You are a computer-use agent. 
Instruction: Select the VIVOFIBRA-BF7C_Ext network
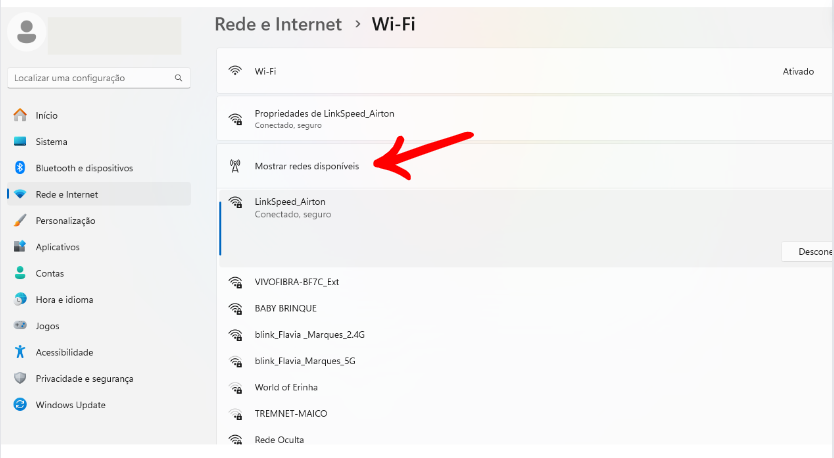point(297,282)
